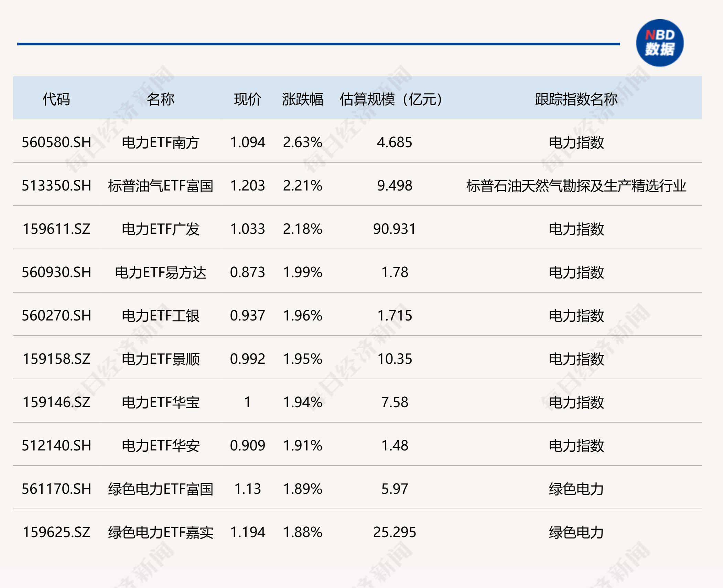
Task: Click the scale value 1.715
Action: coord(395,316)
